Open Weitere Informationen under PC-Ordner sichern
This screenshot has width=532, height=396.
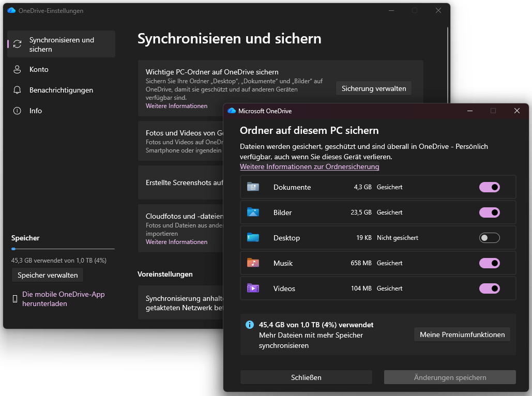click(x=176, y=106)
